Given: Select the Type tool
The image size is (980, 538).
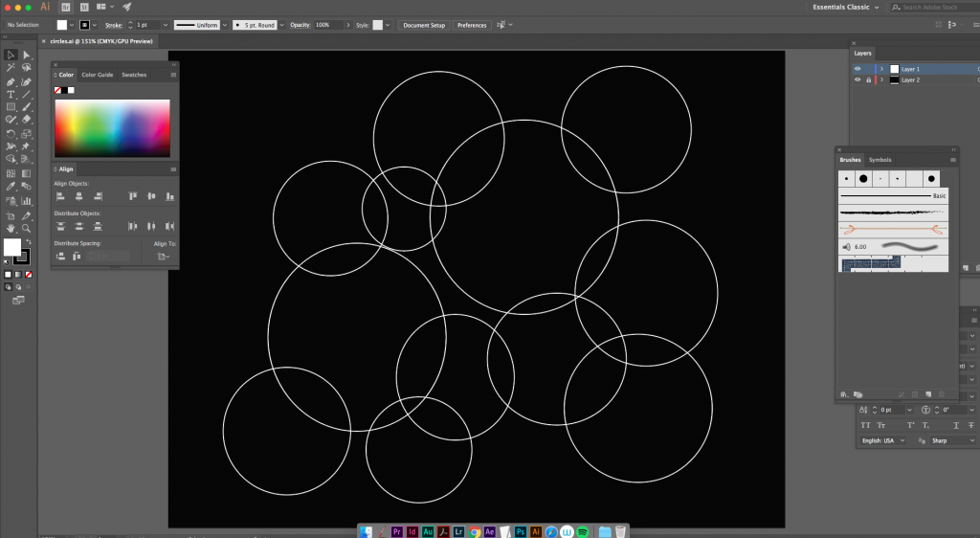Looking at the screenshot, I should [x=11, y=95].
